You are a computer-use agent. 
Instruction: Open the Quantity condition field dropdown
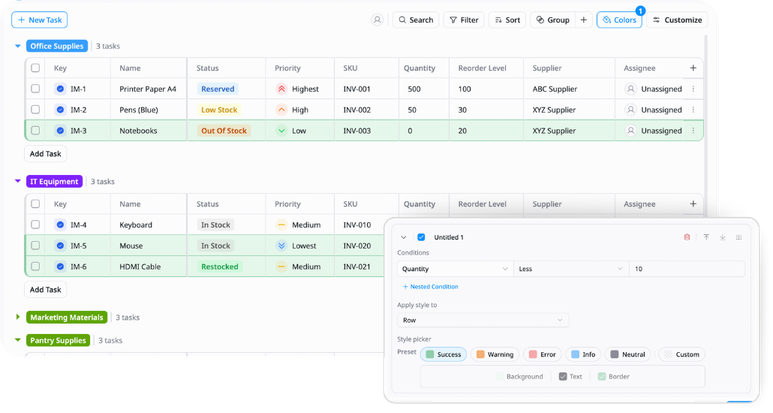tap(455, 269)
